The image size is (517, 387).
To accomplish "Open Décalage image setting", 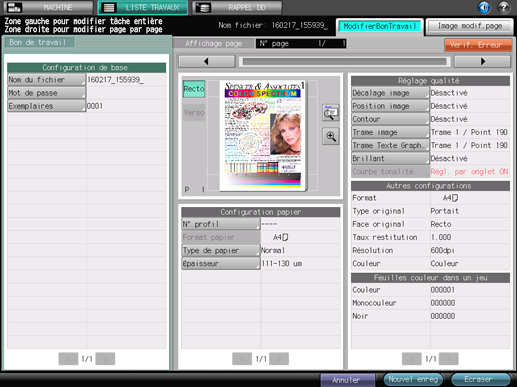I will coord(390,93).
